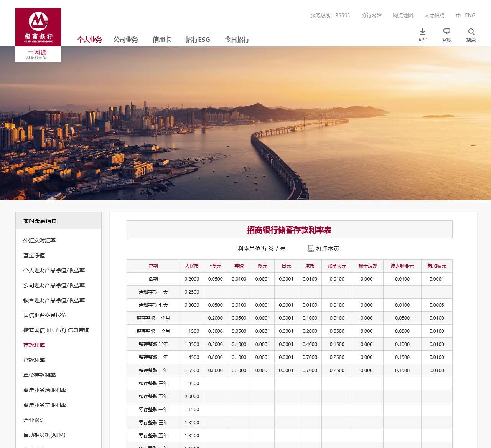Click the 整存整取 半年 row label
The width and height of the screenshot is (491, 448).
[x=153, y=344]
